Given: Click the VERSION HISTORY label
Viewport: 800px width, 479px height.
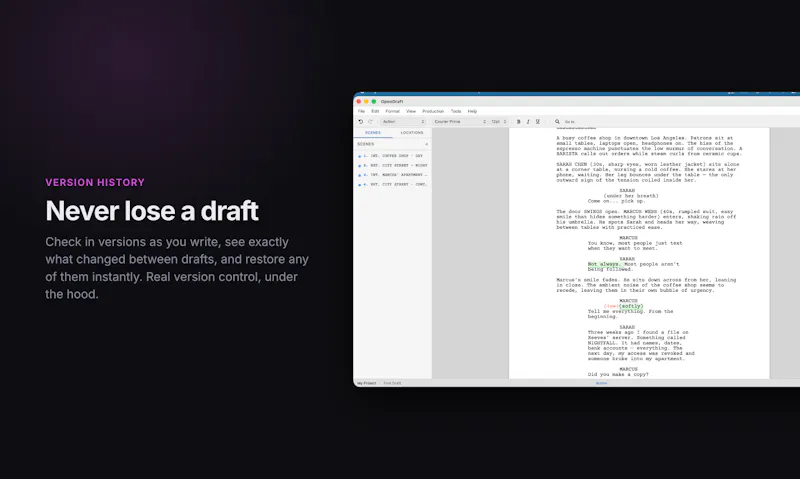Looking at the screenshot, I should point(95,183).
